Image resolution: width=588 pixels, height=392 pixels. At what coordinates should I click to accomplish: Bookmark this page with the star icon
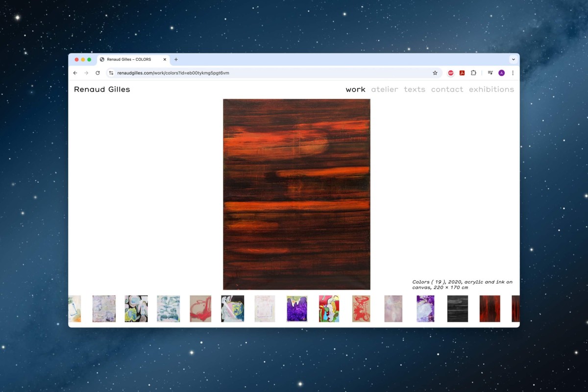(435, 73)
